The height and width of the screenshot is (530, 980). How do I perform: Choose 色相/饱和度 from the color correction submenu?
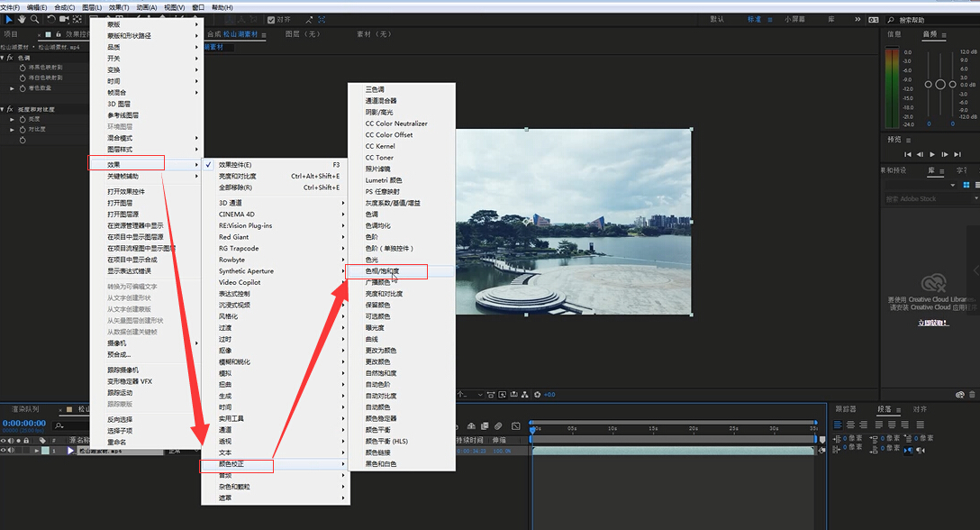click(x=401, y=271)
